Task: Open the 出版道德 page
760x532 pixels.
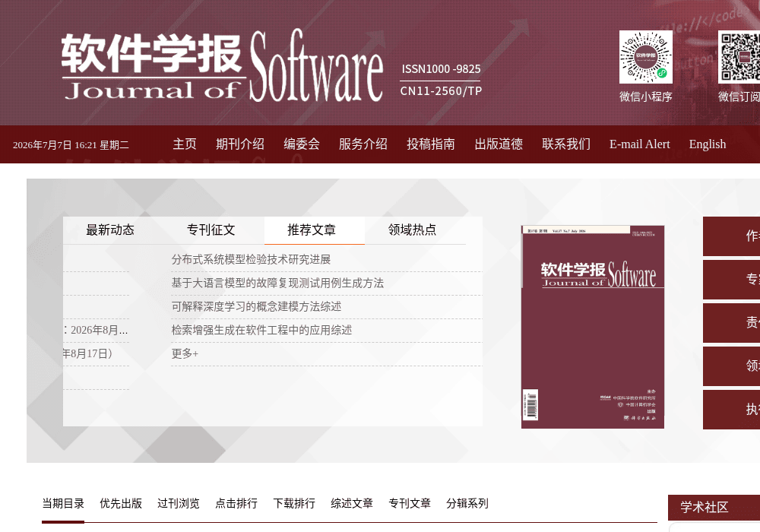Action: (x=499, y=144)
